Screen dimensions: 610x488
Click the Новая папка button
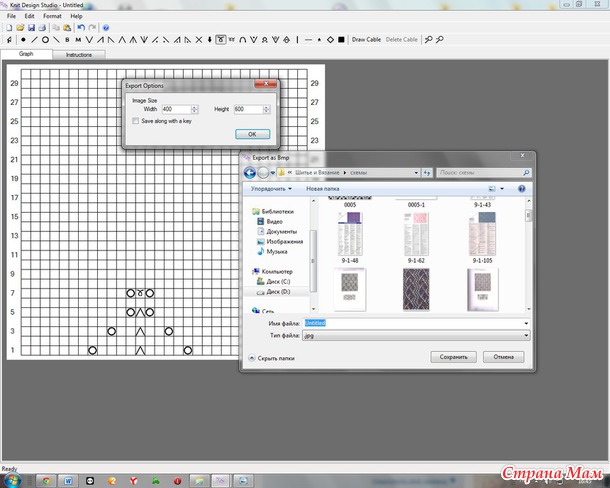click(323, 189)
